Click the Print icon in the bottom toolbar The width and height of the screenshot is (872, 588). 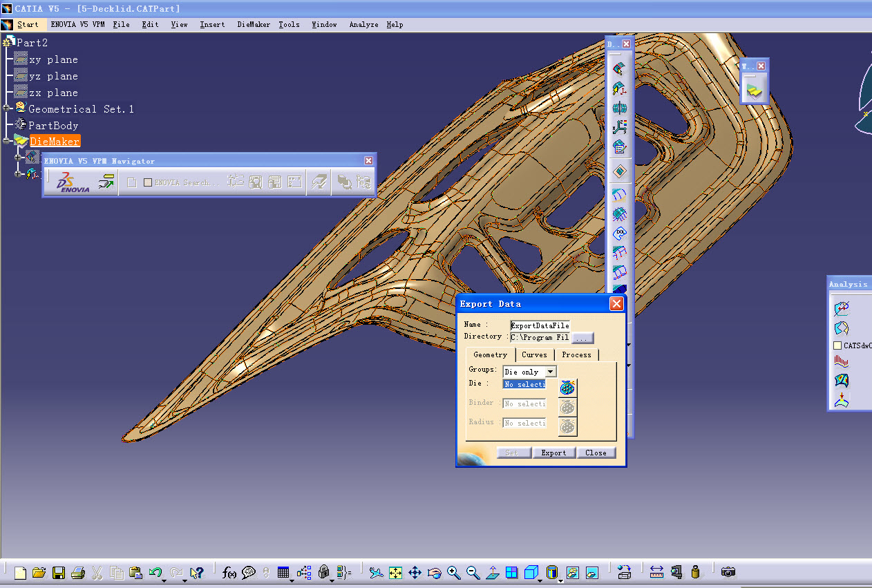coord(78,572)
